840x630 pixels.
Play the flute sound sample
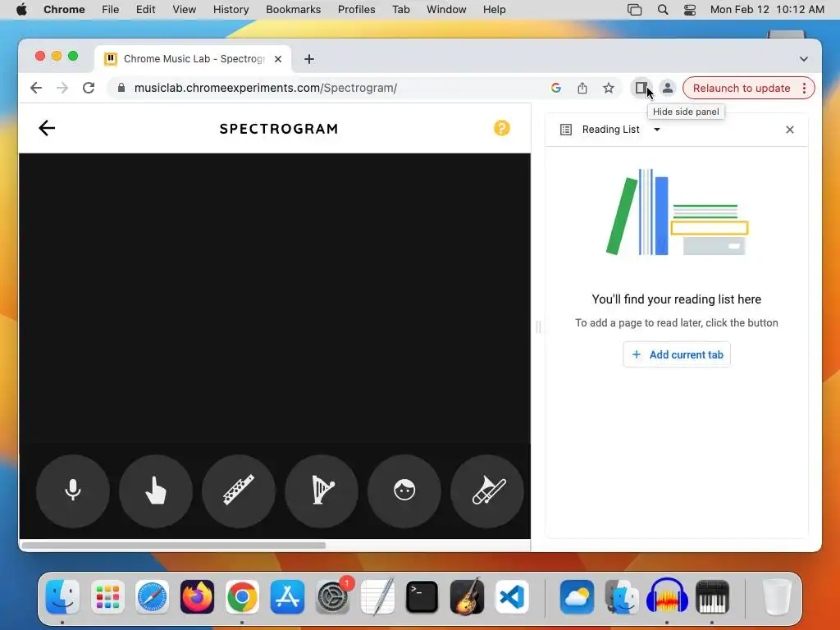[239, 491]
